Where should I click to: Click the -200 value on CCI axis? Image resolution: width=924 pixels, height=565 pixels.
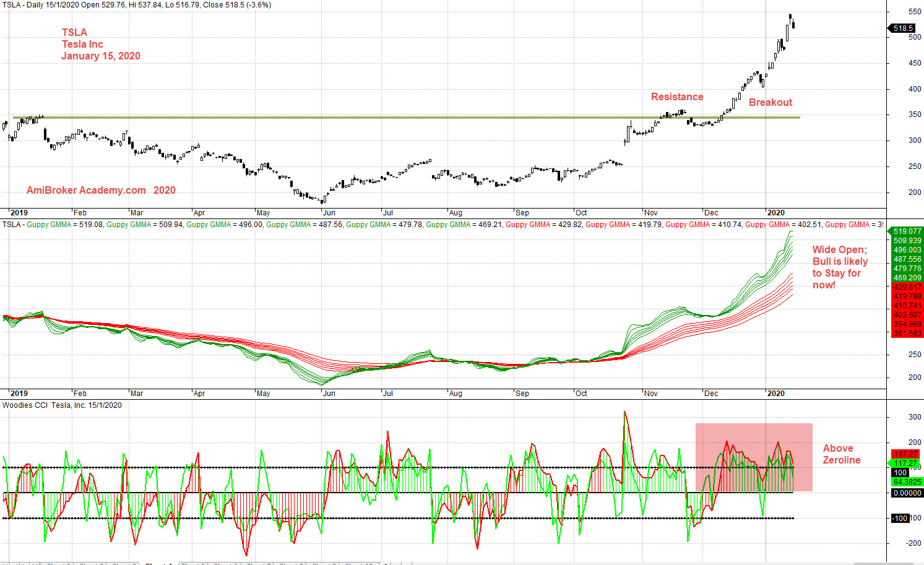(x=913, y=543)
